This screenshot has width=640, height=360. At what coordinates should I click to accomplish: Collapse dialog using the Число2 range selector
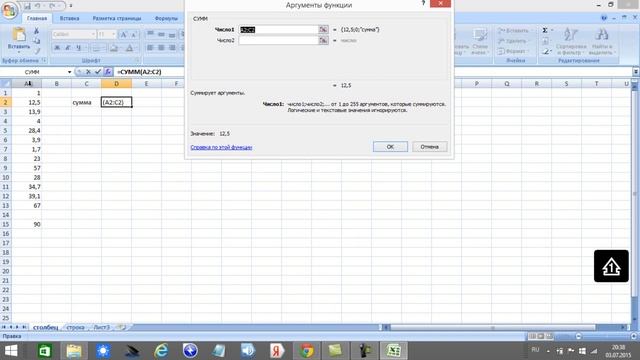click(x=323, y=40)
